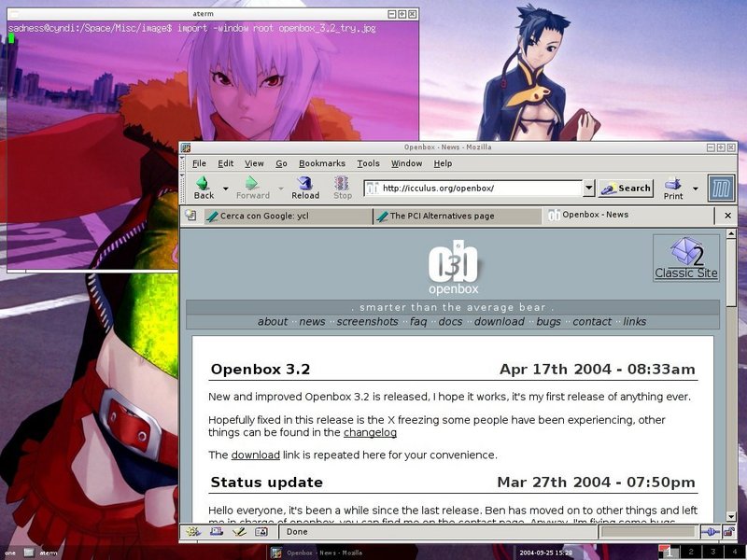Open the docs link in site navigation
Viewport: 747px width, 560px height.
tap(450, 321)
